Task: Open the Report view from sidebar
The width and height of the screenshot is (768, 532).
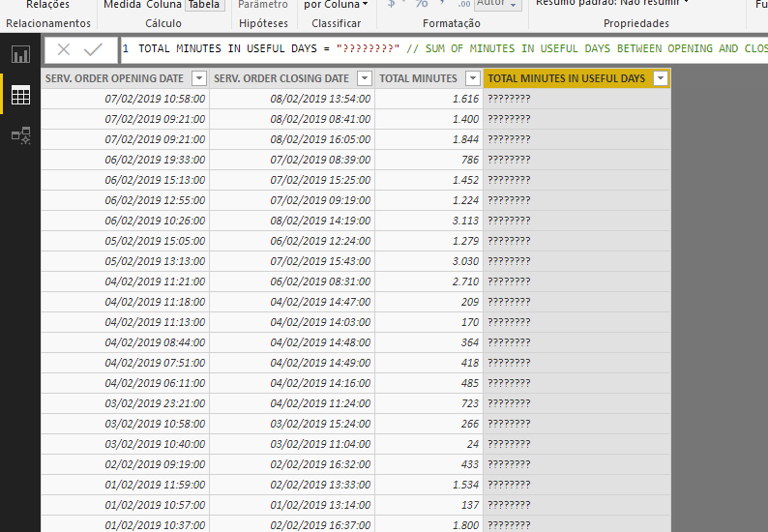Action: 20,54
